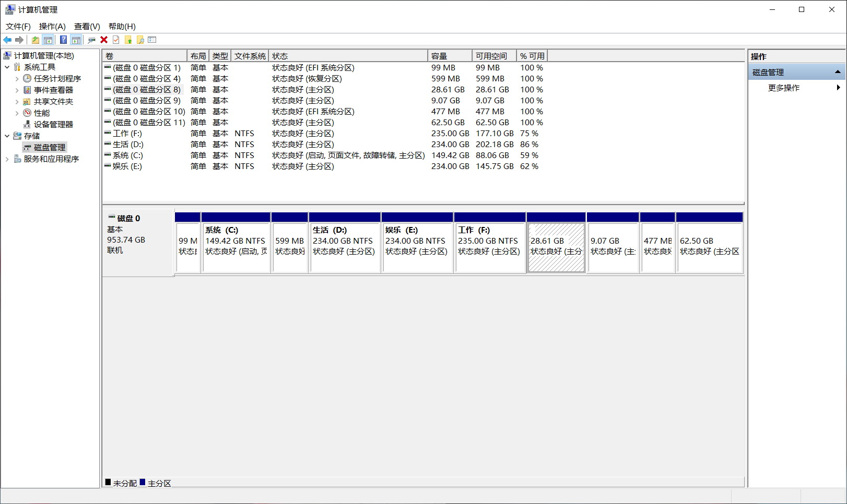Expand the 任务计划程序 tree node
Image resolution: width=847 pixels, height=504 pixels.
[x=17, y=79]
